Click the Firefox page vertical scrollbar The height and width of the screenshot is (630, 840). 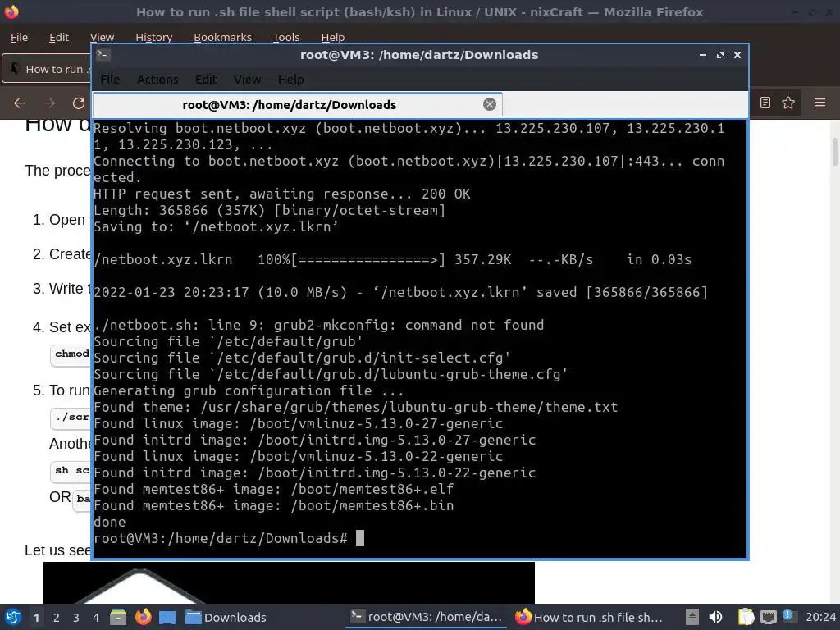click(x=834, y=152)
